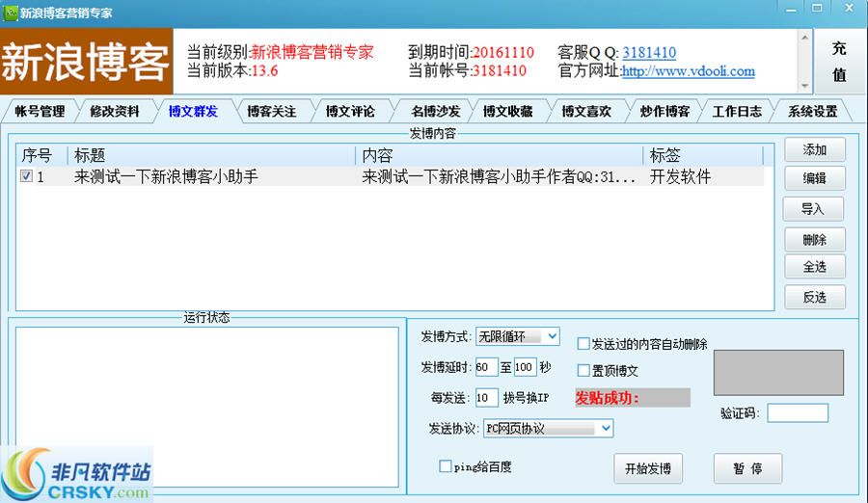868x503 pixels.
Task: Click the app icon in title bar
Action: click(10, 13)
